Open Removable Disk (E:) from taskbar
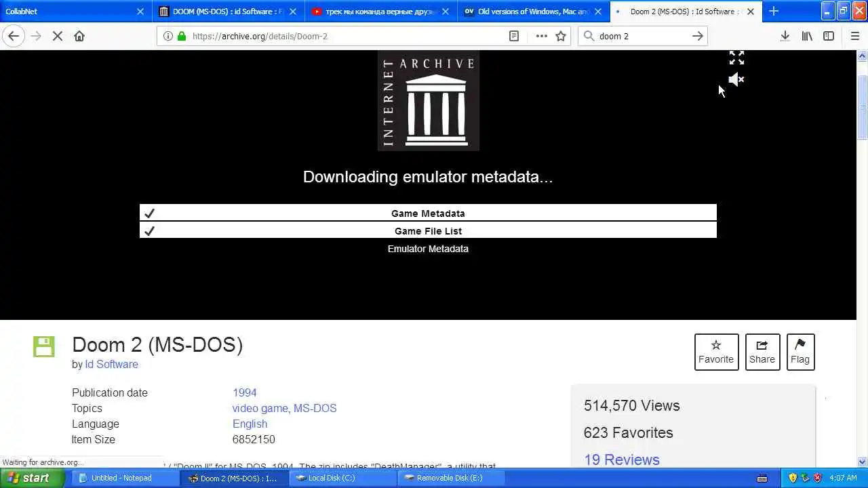The width and height of the screenshot is (868, 488). 451,478
